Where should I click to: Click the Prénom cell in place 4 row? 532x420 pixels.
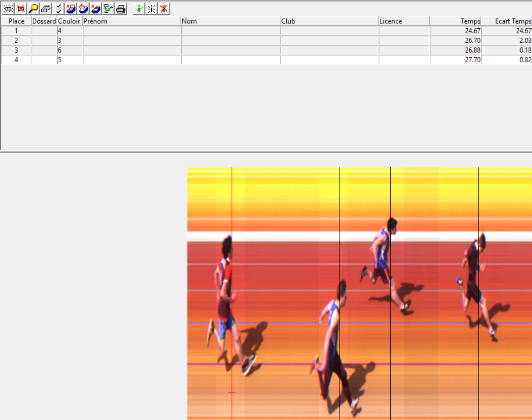pyautogui.click(x=132, y=60)
